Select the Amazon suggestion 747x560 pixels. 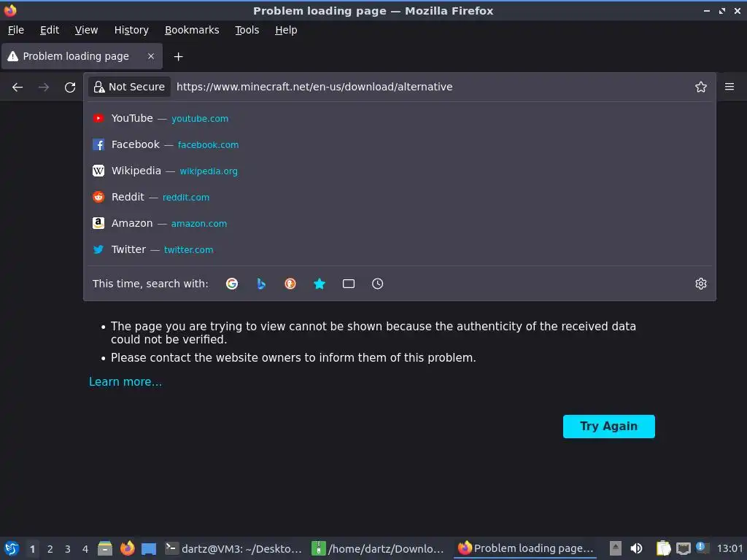tap(400, 223)
